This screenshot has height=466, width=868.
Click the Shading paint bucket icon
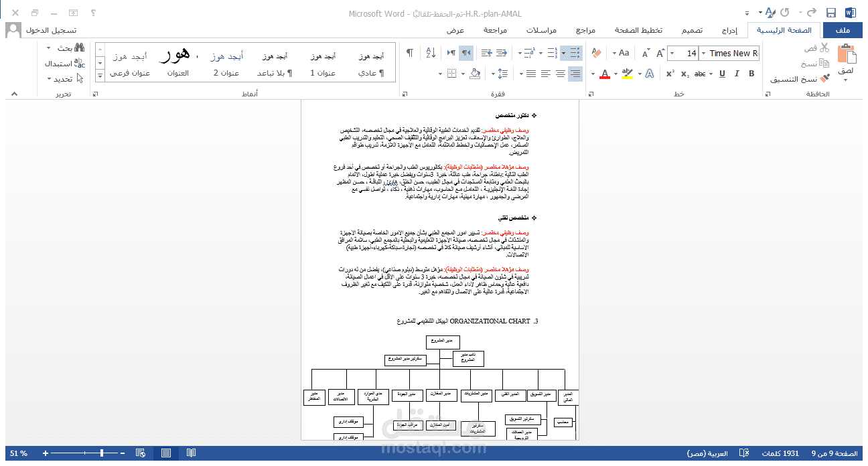point(475,74)
